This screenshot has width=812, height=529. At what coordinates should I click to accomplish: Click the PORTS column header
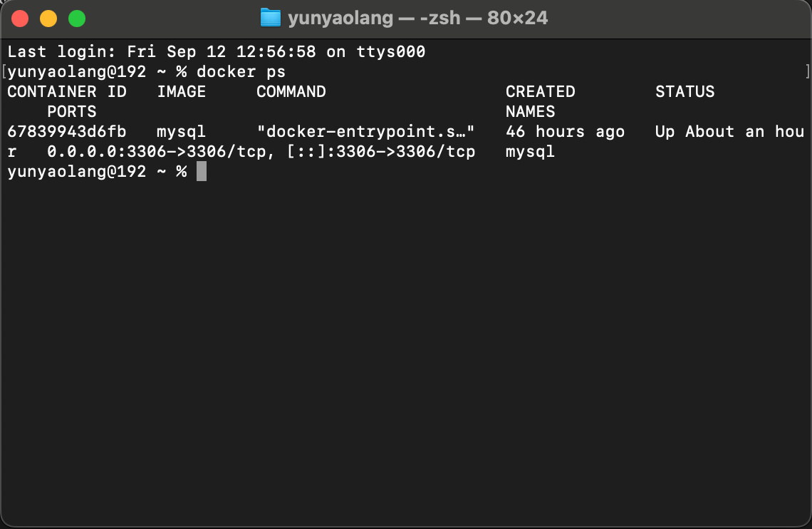[71, 111]
